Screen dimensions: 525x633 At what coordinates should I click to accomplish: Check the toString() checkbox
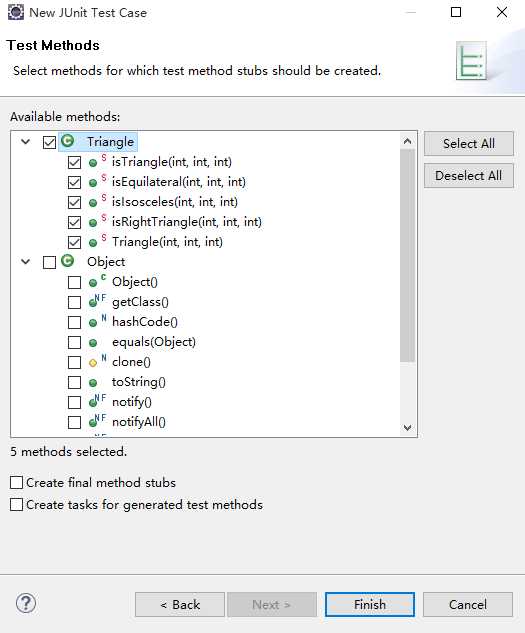pyautogui.click(x=74, y=382)
